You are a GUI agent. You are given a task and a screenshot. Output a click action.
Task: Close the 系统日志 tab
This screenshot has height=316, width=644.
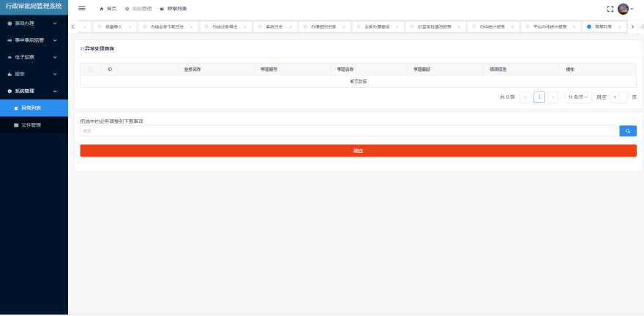[291, 27]
